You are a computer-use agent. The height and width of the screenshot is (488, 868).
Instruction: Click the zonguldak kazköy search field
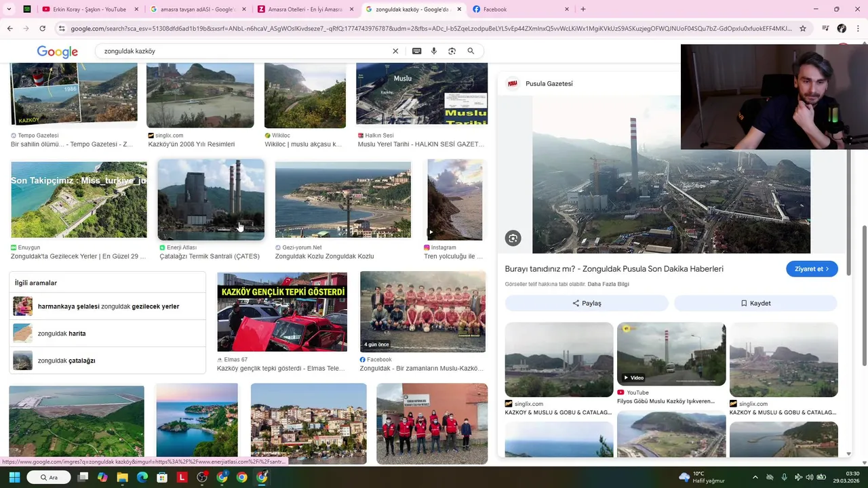point(244,52)
